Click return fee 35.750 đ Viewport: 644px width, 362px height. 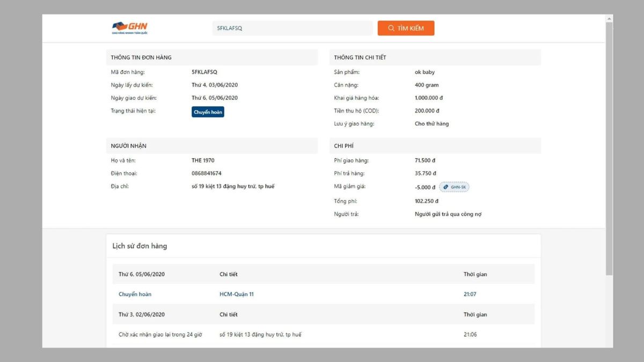(426, 173)
